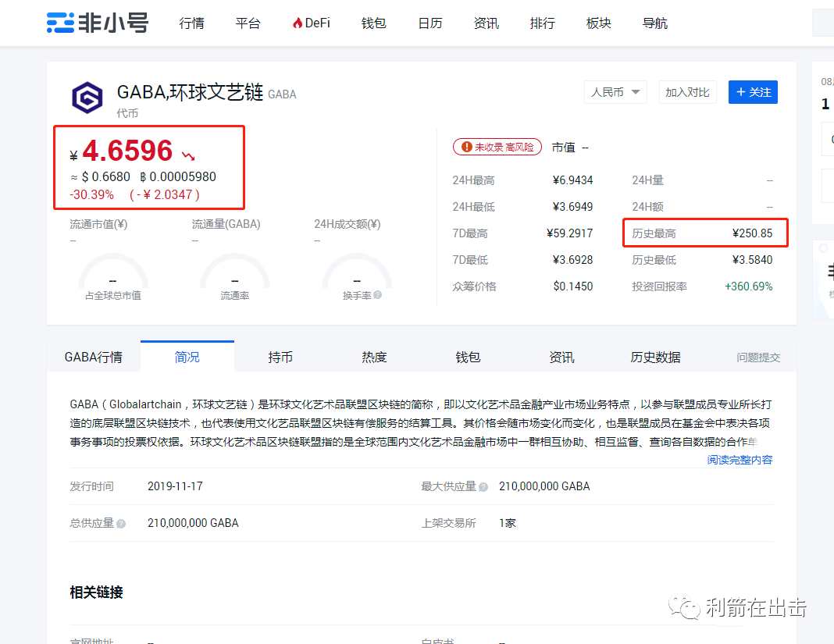
Task: Open 排行 in the top navigation
Action: coord(543,23)
